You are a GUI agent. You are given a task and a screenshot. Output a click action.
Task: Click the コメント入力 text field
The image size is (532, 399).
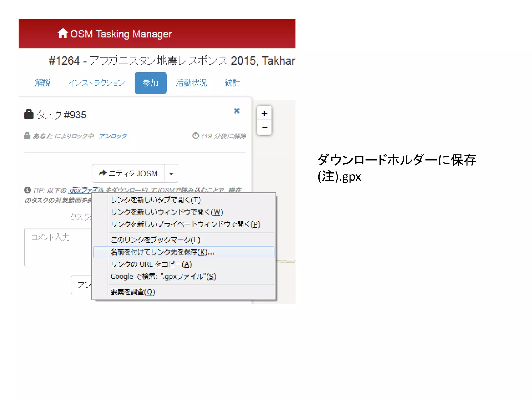[x=58, y=247]
